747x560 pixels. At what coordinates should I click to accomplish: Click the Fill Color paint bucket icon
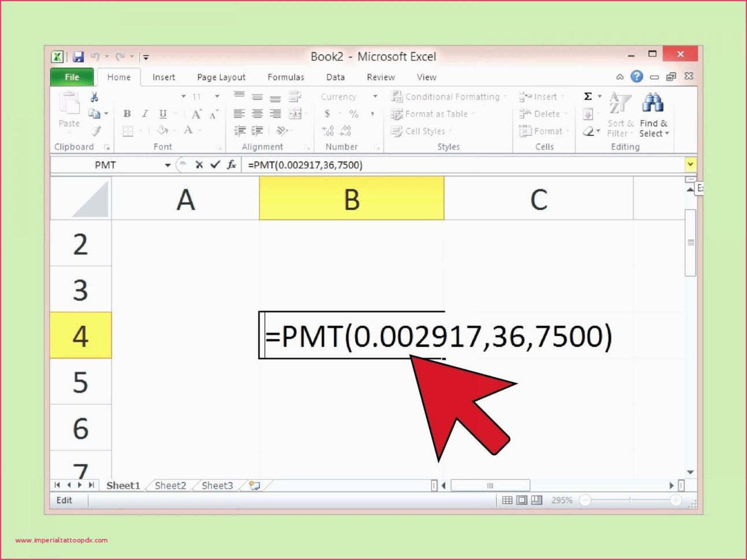pos(163,130)
